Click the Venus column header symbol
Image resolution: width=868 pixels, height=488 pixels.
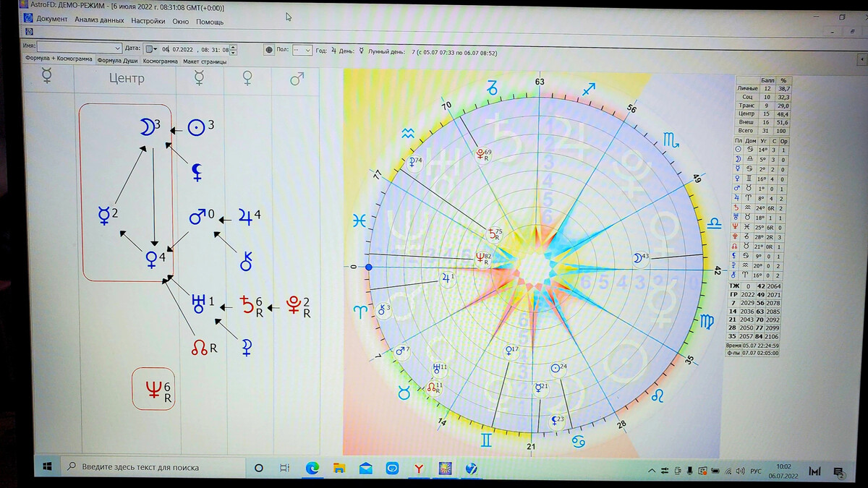click(247, 78)
